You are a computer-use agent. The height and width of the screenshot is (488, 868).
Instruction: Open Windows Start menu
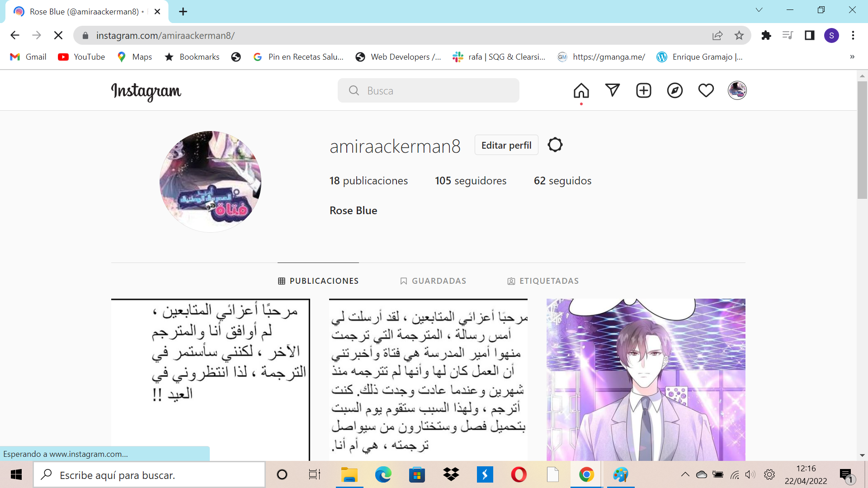pos(16,474)
